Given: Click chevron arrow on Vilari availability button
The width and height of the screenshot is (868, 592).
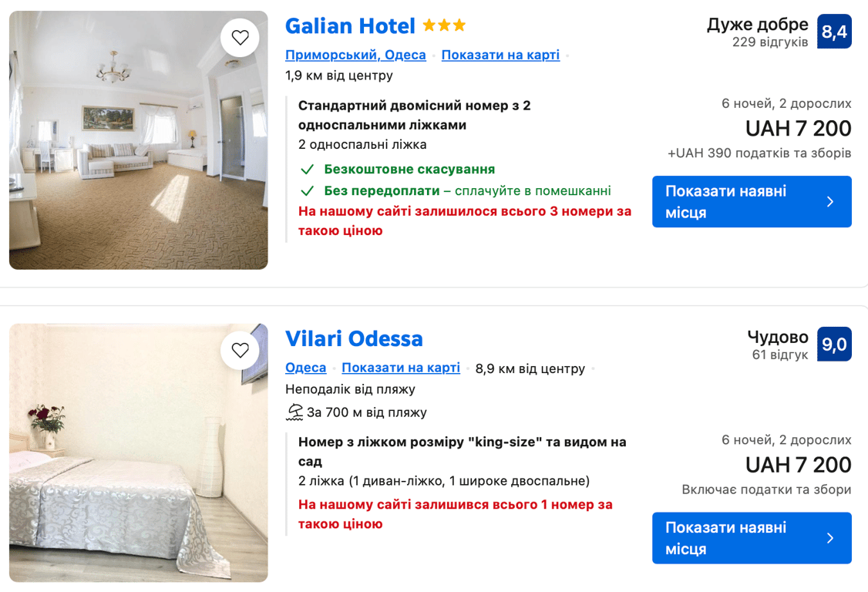Looking at the screenshot, I should click(830, 538).
